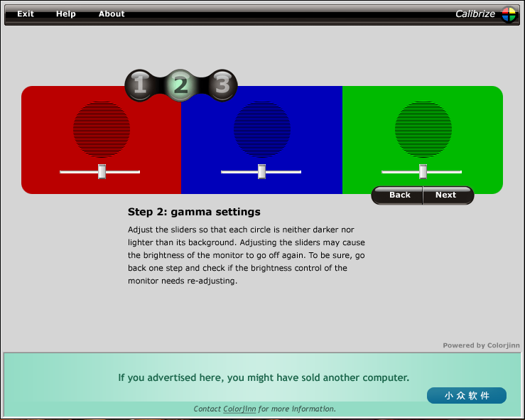Image resolution: width=525 pixels, height=420 pixels.
Task: Open the Exit menu item
Action: coord(26,14)
